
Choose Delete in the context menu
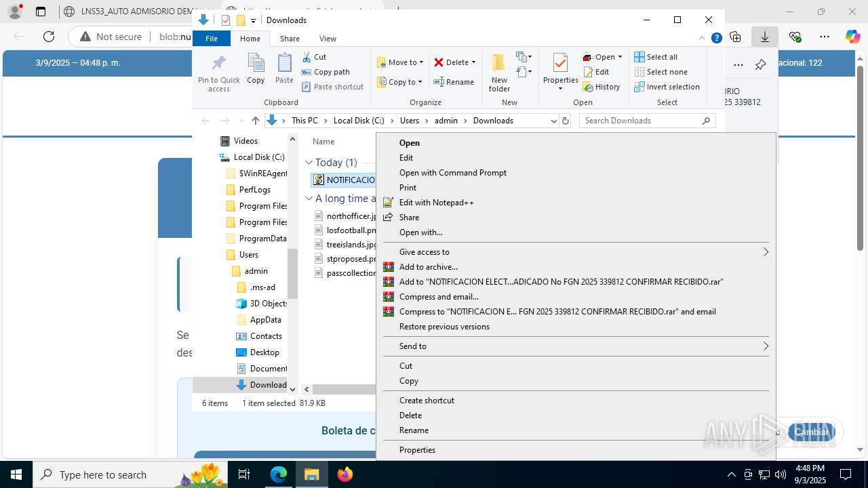(x=576, y=415)
